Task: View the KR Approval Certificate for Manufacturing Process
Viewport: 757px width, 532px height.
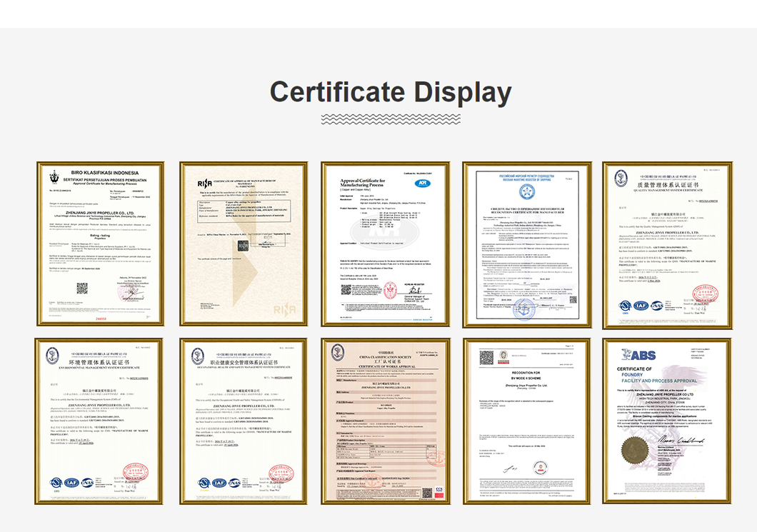Action: pyautogui.click(x=386, y=244)
